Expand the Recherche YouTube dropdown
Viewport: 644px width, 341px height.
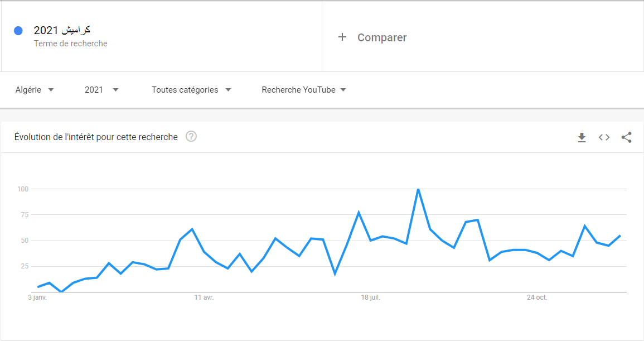coord(304,90)
